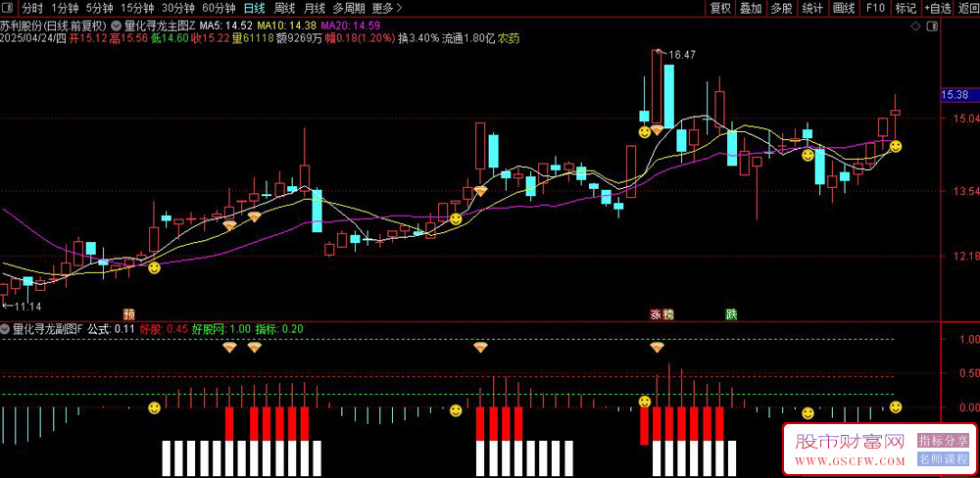Click the last smiley on main chart
980x478 pixels.
895,146
